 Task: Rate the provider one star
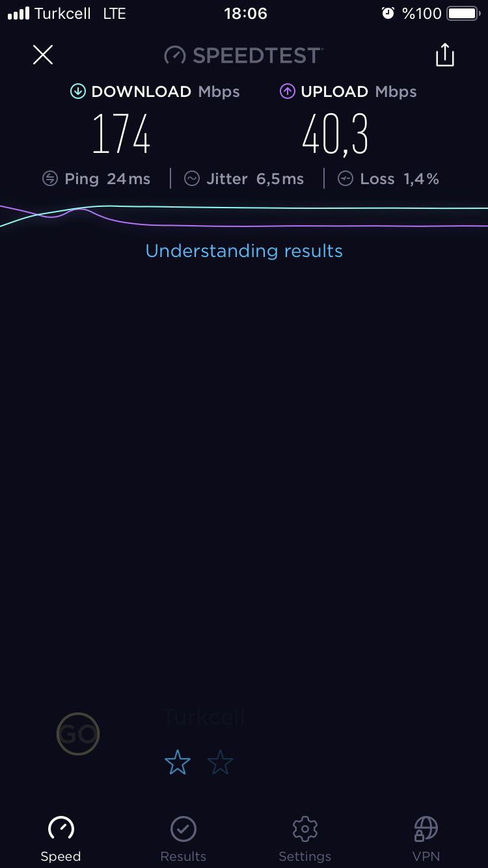pos(178,762)
